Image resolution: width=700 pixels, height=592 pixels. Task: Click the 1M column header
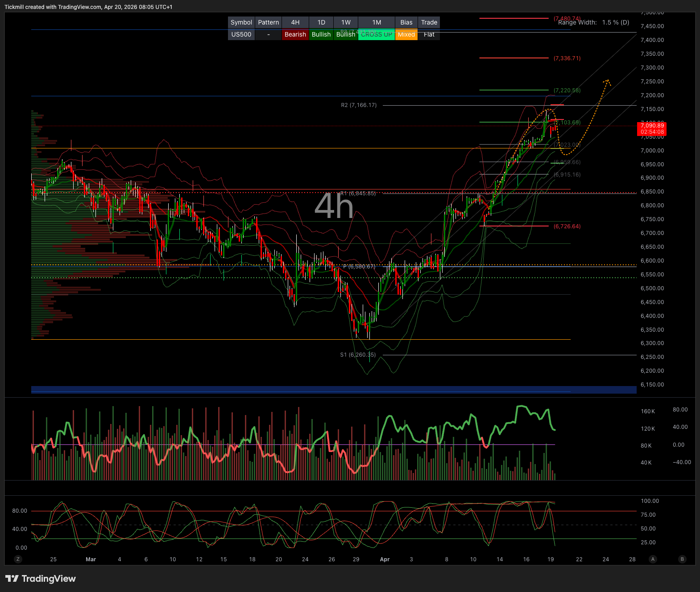click(377, 22)
